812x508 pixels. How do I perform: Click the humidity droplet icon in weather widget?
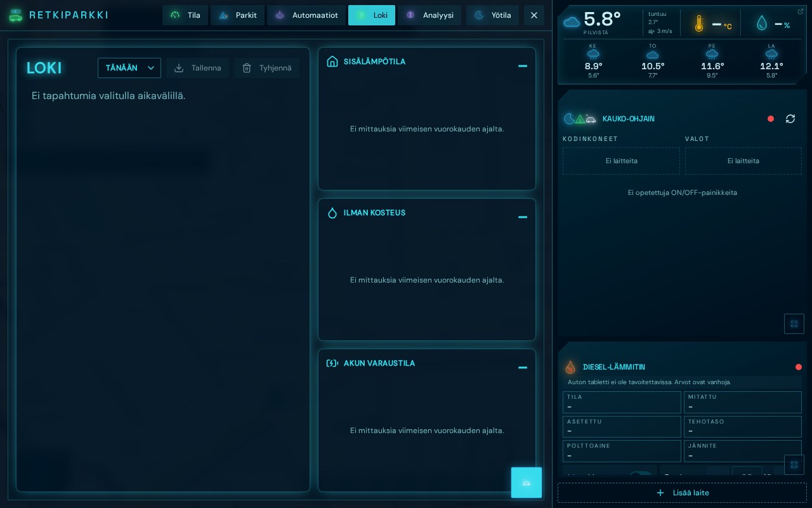[762, 24]
